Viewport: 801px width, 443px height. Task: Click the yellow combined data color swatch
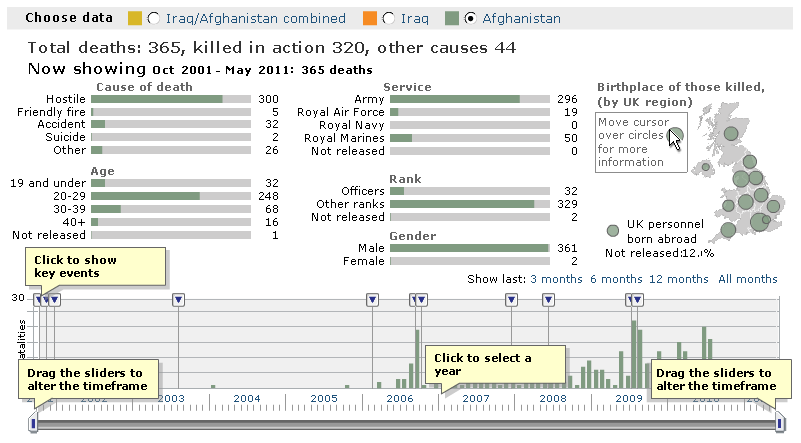coord(135,18)
